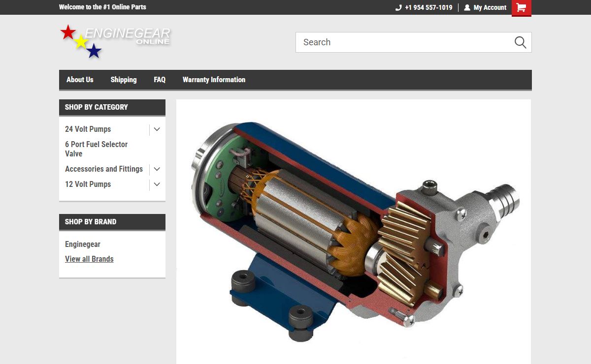
Task: Expand the 24 Volt Pumps submenu arrow
Action: (x=157, y=129)
